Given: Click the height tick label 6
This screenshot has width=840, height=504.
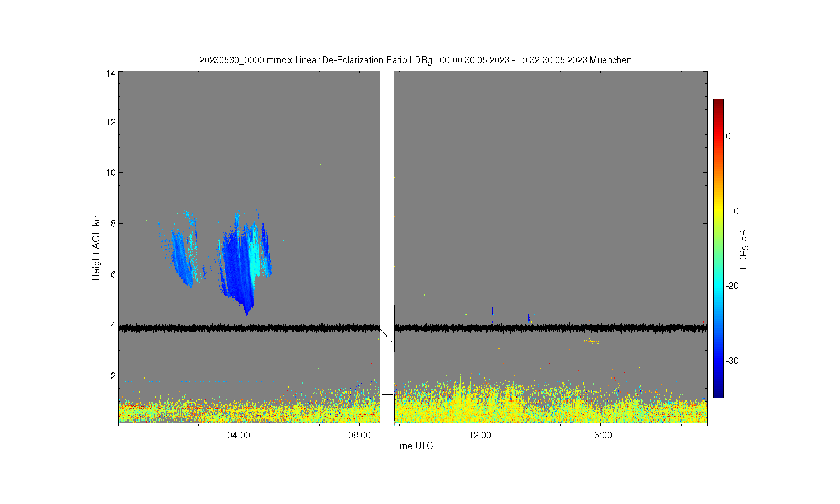Looking at the screenshot, I should point(113,274).
